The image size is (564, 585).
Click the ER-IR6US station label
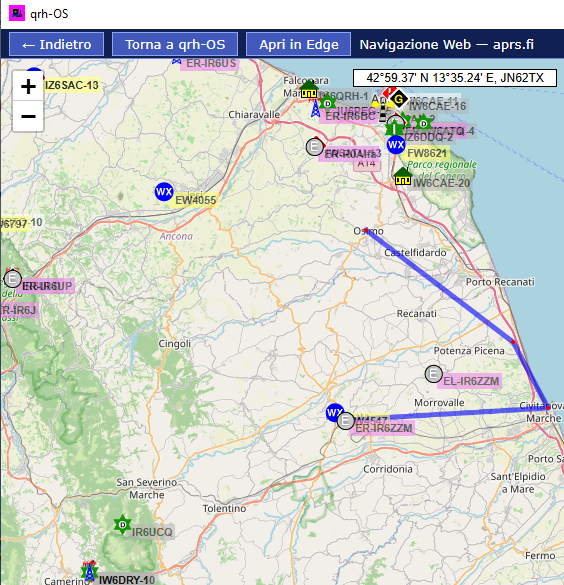tap(211, 63)
